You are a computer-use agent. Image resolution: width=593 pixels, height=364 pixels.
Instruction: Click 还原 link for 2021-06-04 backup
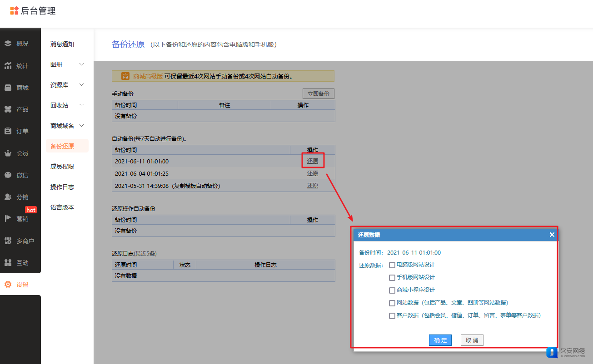pos(313,173)
